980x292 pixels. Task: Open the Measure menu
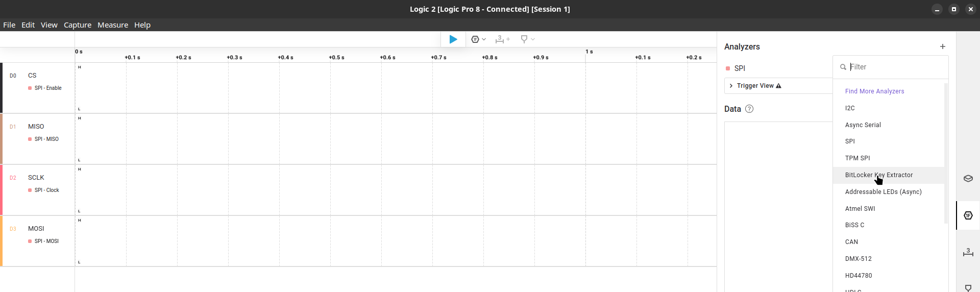(x=113, y=25)
